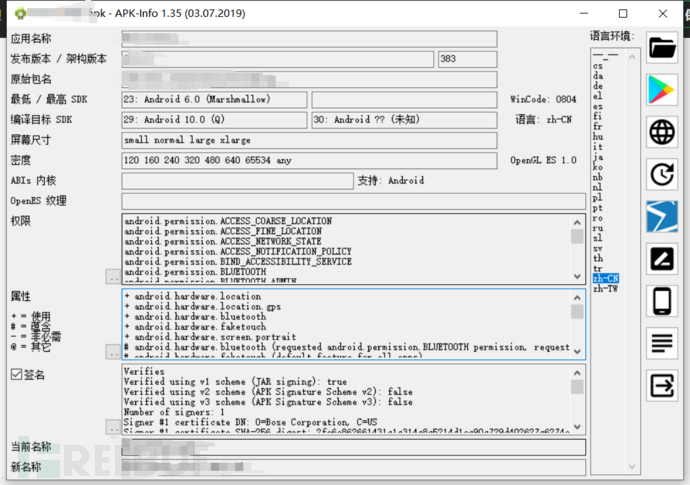This screenshot has height=485, width=690.
Task: Click the APK-Info app icon in title bar
Action: (20, 14)
